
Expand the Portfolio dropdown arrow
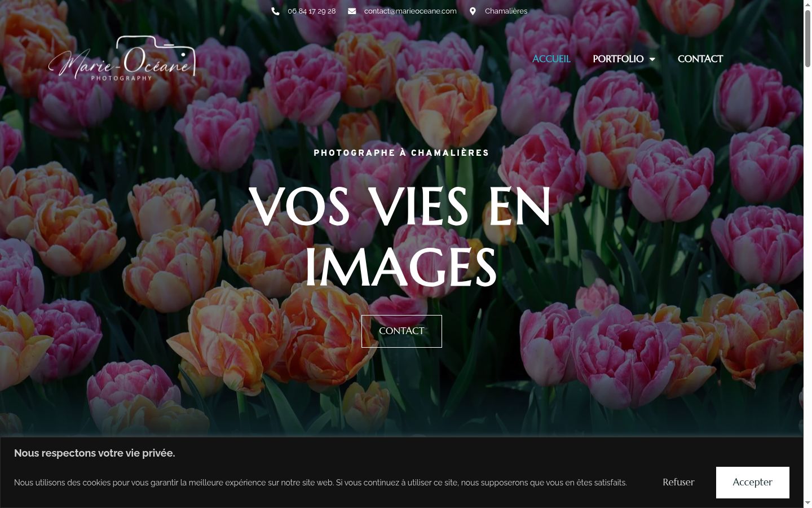[652, 59]
